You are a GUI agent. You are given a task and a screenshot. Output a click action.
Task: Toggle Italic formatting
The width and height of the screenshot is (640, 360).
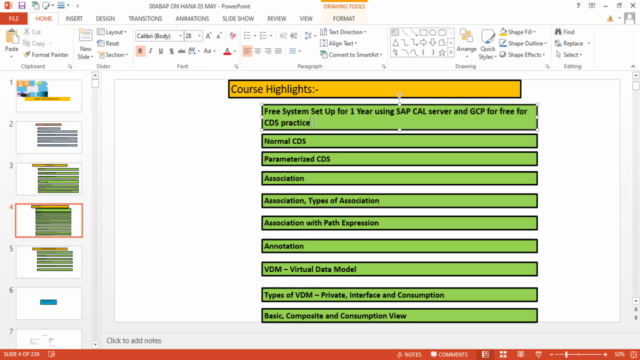[x=150, y=51]
